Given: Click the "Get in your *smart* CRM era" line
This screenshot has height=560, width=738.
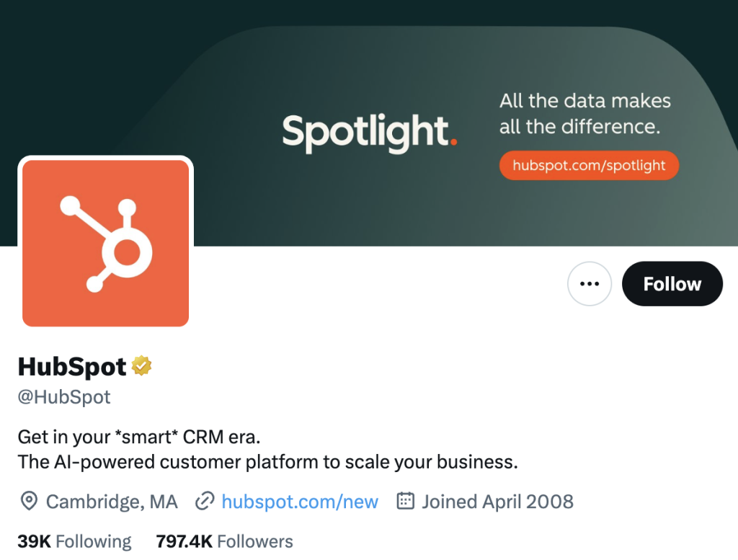Looking at the screenshot, I should 138,437.
